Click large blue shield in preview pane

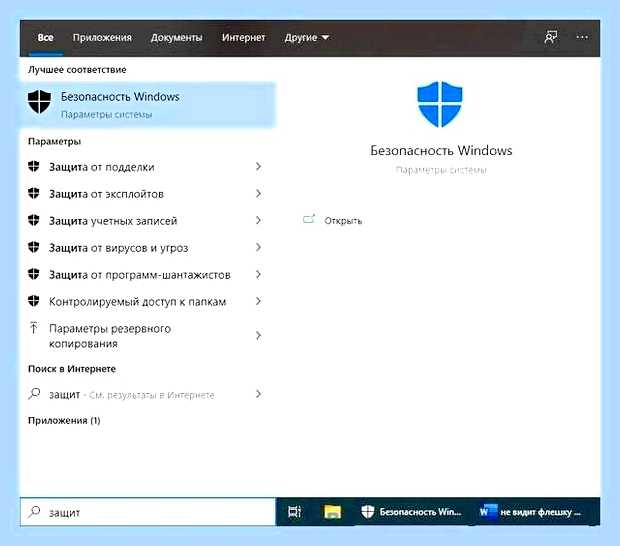(440, 104)
